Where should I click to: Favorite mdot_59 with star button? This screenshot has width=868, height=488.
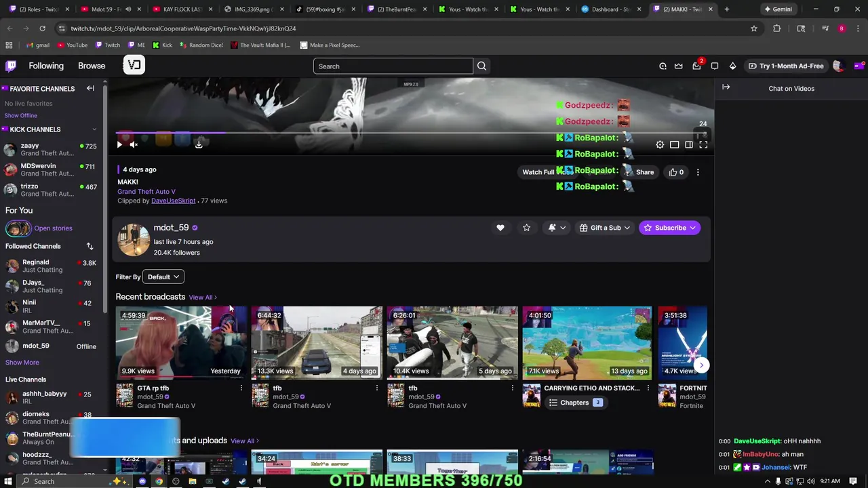tap(526, 228)
